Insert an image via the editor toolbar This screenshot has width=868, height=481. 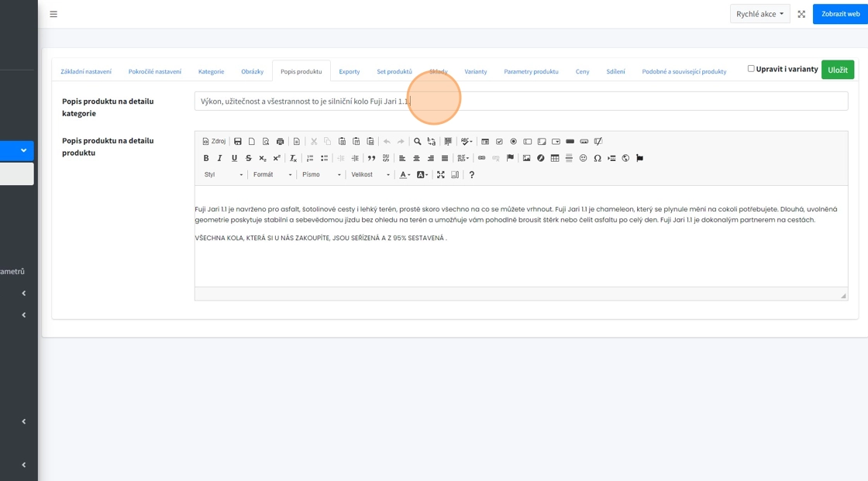pyautogui.click(x=526, y=158)
